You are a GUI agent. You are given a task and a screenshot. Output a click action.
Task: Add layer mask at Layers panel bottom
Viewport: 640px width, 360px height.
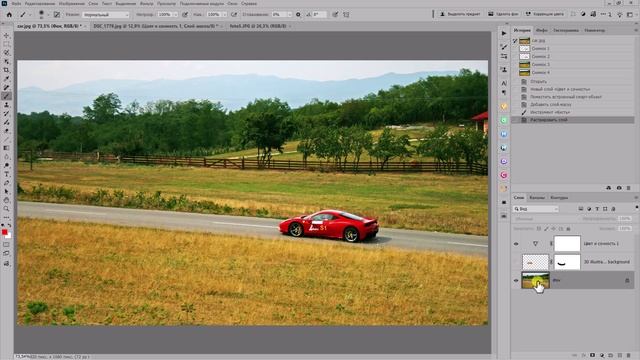point(593,355)
